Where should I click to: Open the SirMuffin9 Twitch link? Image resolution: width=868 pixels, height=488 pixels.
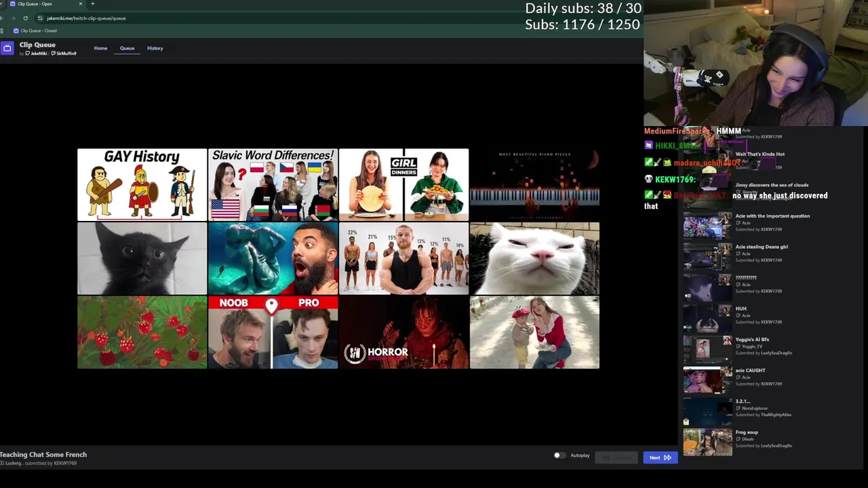tap(64, 54)
